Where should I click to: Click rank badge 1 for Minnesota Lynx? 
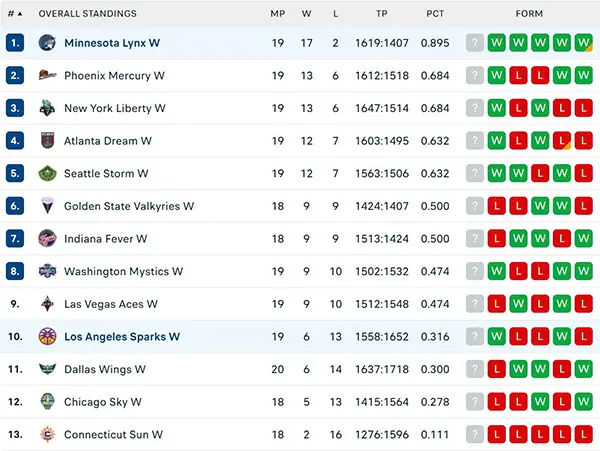[15, 43]
